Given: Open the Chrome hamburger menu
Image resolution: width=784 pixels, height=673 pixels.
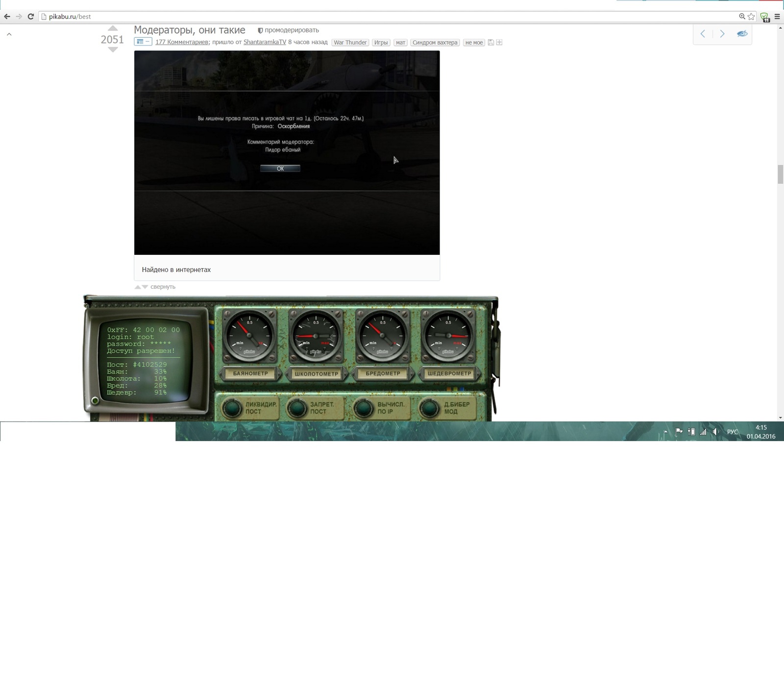Looking at the screenshot, I should point(777,17).
